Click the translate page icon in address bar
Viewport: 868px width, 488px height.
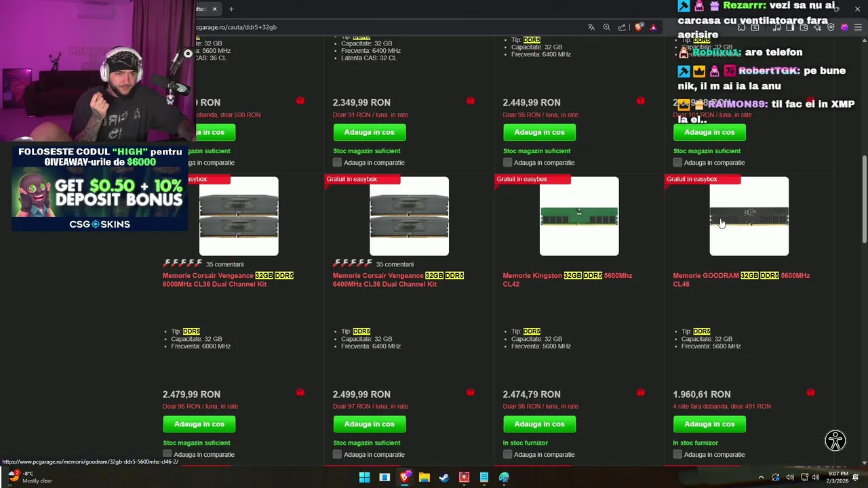click(x=591, y=27)
